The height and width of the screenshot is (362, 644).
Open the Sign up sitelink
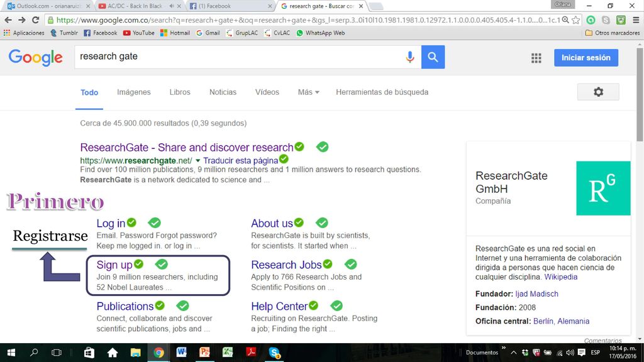[114, 265]
